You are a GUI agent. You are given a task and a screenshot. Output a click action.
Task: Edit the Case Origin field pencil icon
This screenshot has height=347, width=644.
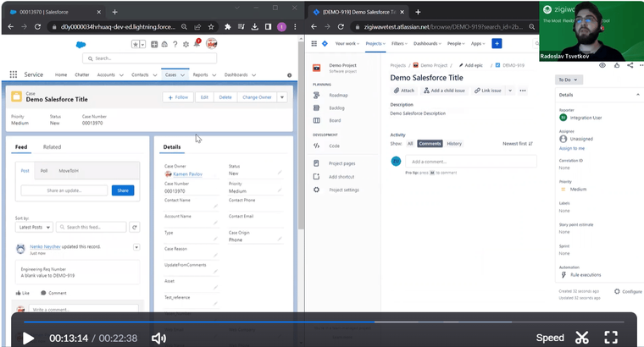click(x=280, y=240)
